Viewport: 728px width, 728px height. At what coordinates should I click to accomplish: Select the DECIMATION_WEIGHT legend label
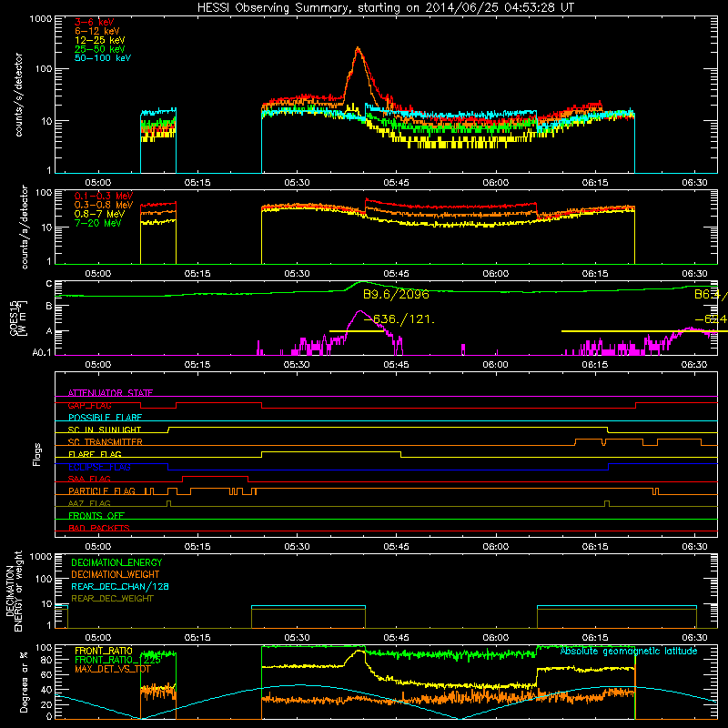click(116, 574)
